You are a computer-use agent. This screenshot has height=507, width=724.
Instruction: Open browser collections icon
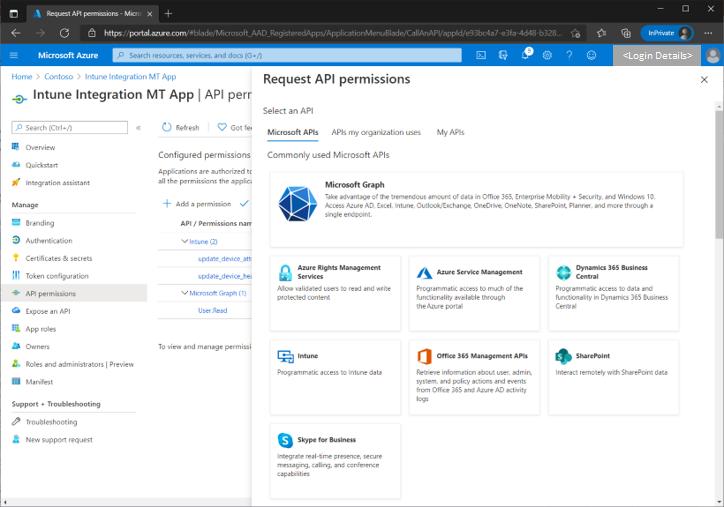point(626,33)
